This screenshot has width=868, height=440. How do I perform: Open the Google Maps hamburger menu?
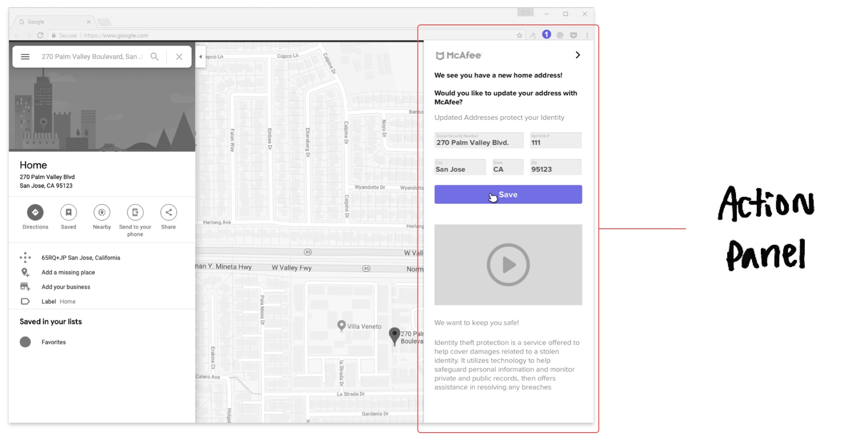click(25, 57)
